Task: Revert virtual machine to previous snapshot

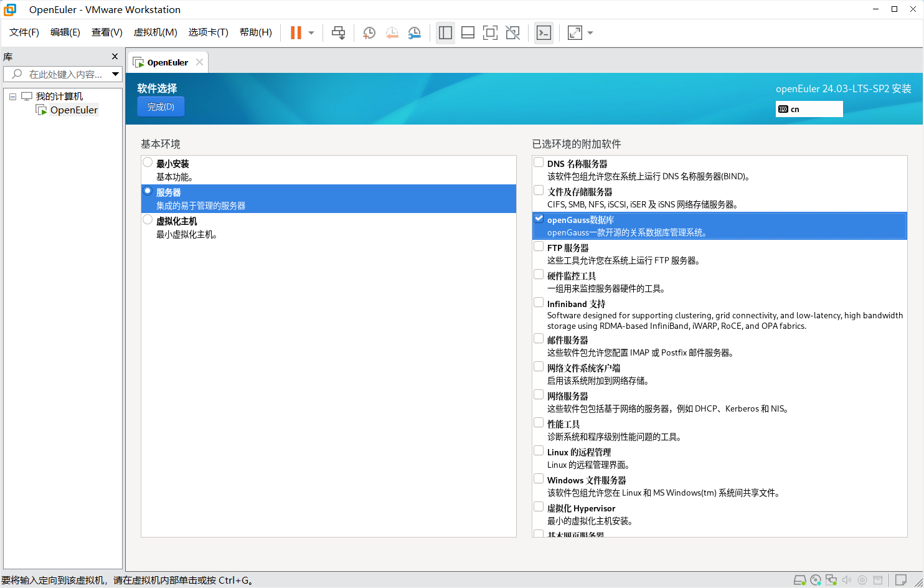Action: [392, 33]
